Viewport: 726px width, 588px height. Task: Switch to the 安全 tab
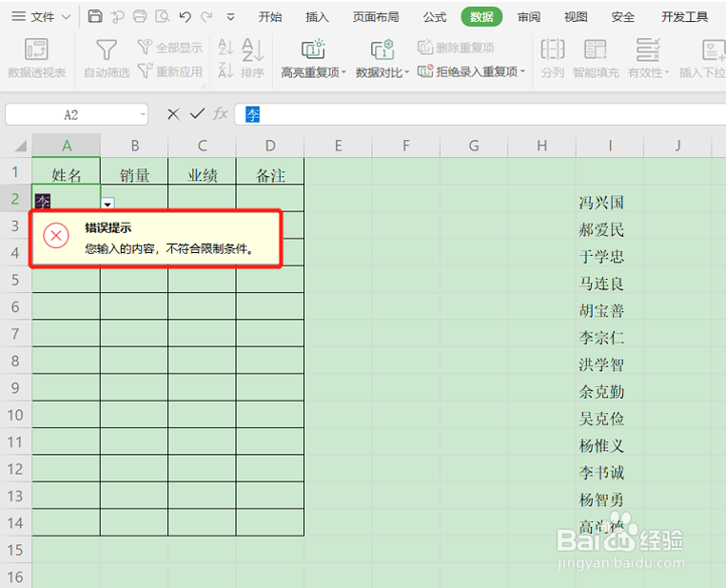(x=622, y=17)
